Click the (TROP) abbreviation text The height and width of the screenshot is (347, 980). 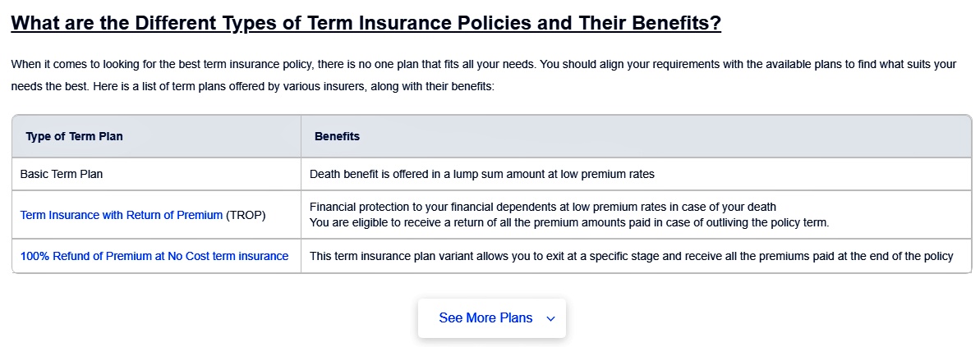coord(246,215)
